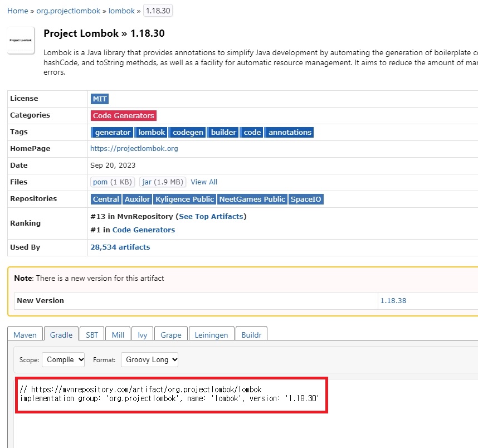478x448 pixels.
Task: Switch to the Mill tab
Action: tap(118, 334)
